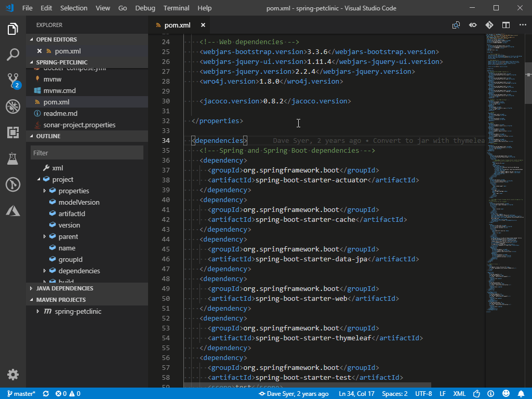Click the master* branch indicator
The width and height of the screenshot is (532, 399).
click(x=21, y=393)
